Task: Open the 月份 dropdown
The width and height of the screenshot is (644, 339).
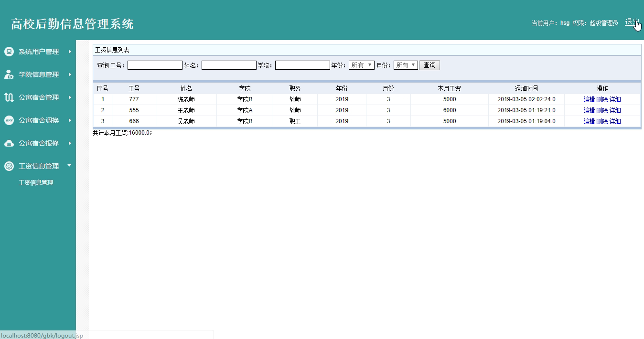Action: coord(406,65)
